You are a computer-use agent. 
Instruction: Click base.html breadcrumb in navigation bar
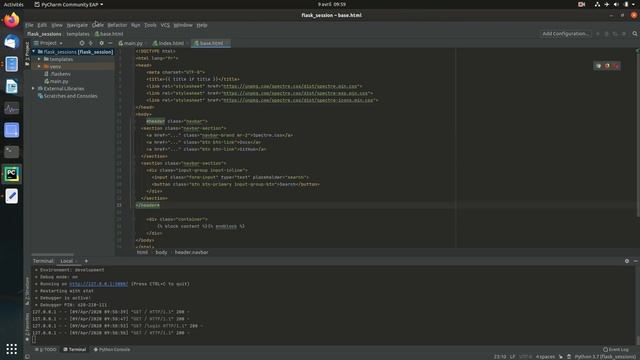[109, 34]
